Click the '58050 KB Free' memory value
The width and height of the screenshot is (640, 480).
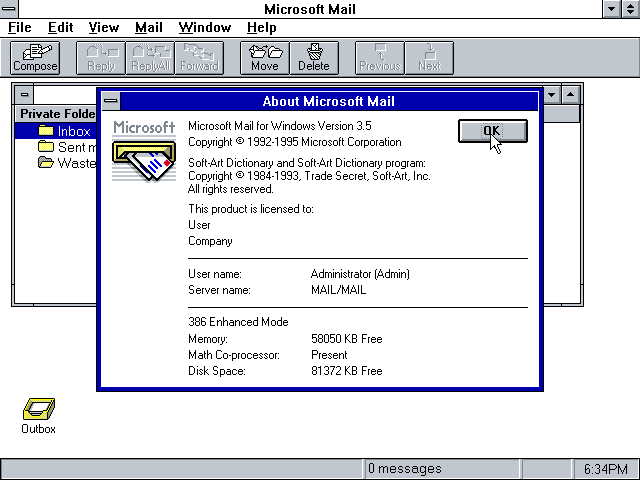click(347, 339)
